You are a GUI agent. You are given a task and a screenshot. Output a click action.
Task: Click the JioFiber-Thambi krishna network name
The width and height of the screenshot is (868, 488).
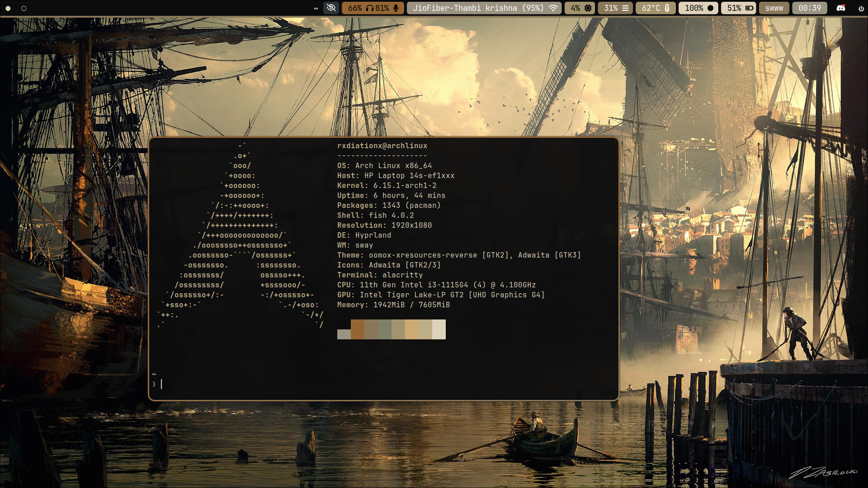coord(465,8)
